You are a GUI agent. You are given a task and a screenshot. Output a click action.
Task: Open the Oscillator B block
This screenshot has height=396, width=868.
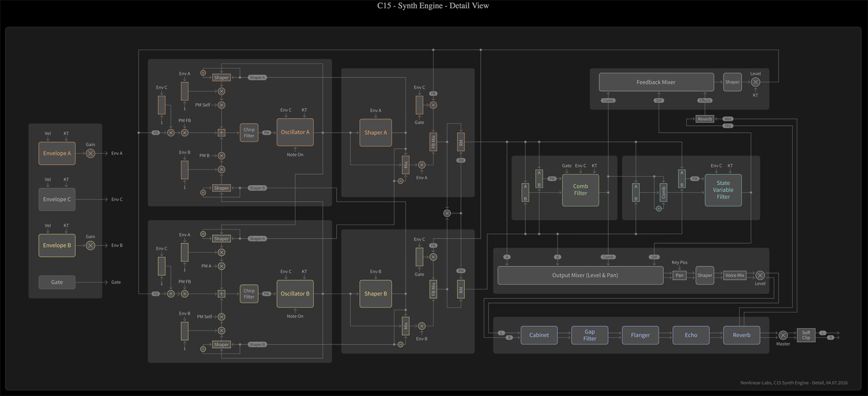[x=295, y=294]
